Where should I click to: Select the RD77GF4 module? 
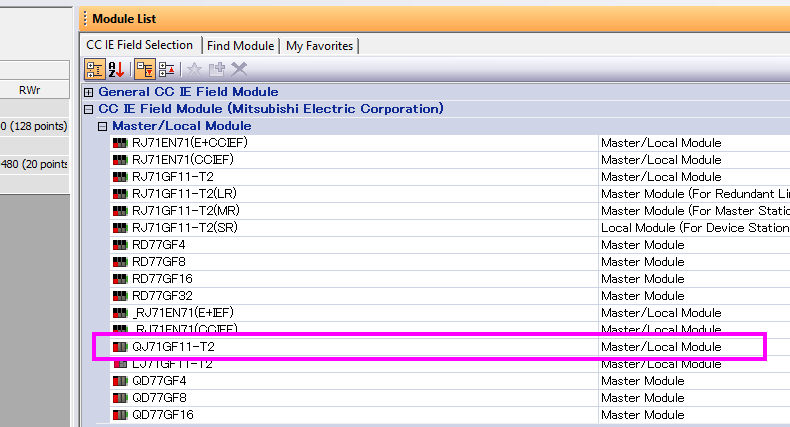click(x=159, y=245)
